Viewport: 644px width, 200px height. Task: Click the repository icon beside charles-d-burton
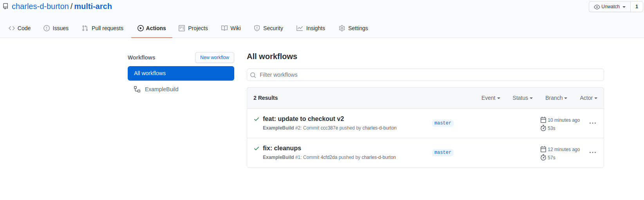[5, 7]
